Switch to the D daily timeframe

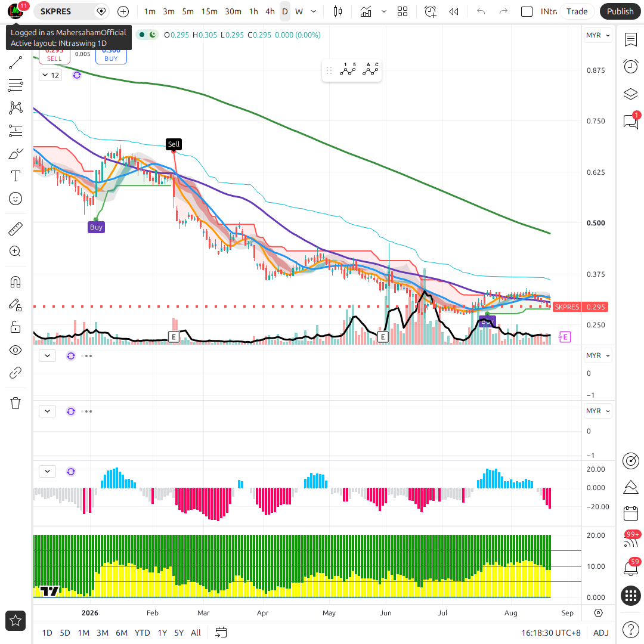click(x=284, y=11)
